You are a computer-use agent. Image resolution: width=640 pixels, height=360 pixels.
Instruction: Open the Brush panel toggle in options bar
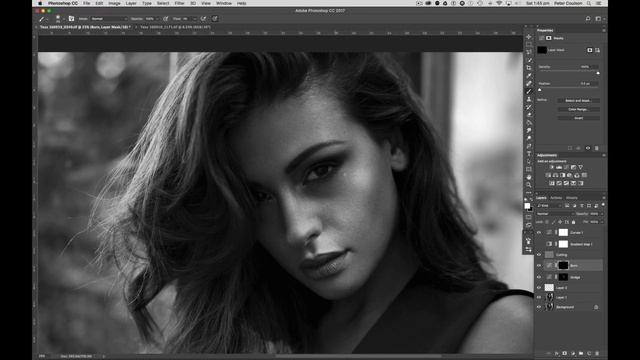(x=71, y=18)
